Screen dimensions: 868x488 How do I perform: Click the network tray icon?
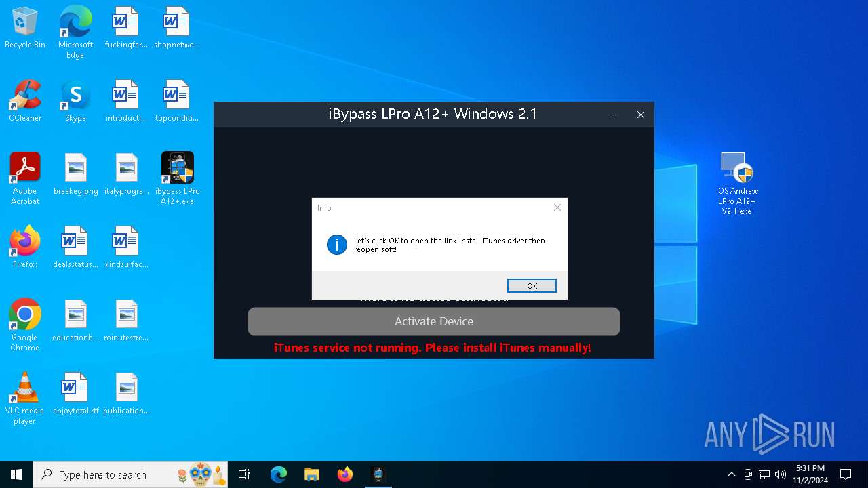tap(764, 474)
